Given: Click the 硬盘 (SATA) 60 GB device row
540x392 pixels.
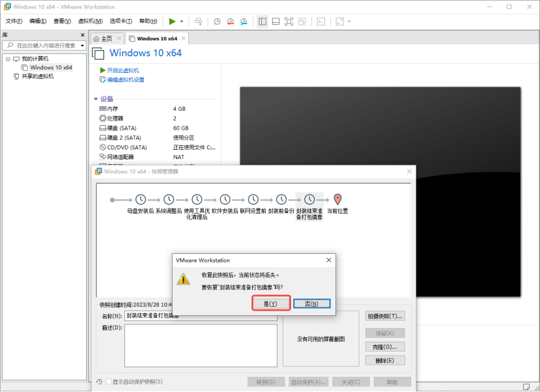Looking at the screenshot, I should coord(157,128).
